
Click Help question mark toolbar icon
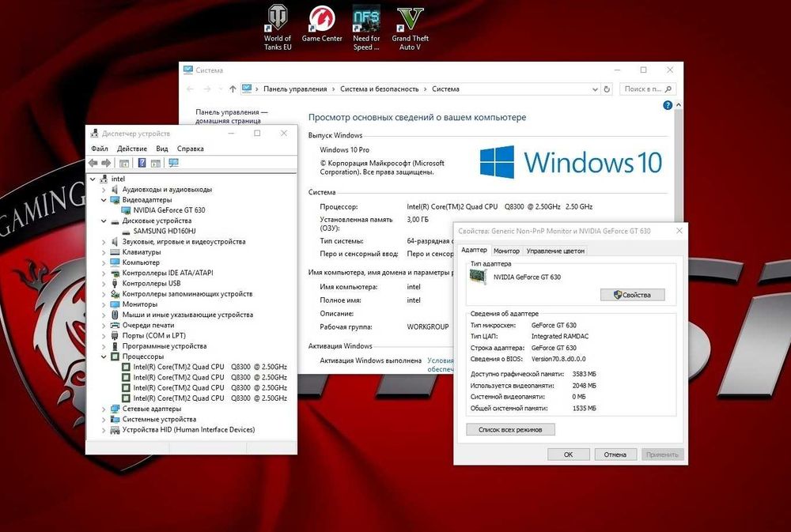142,163
